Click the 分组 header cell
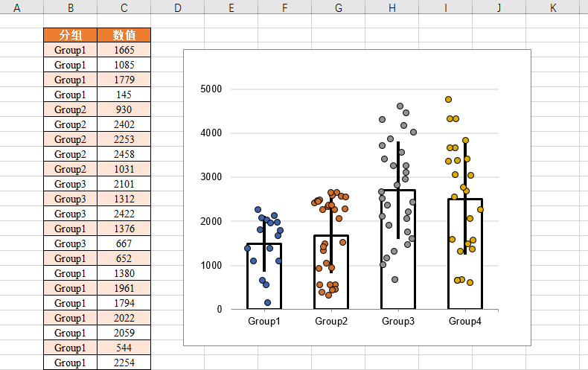This screenshot has height=370, width=588. (x=71, y=35)
